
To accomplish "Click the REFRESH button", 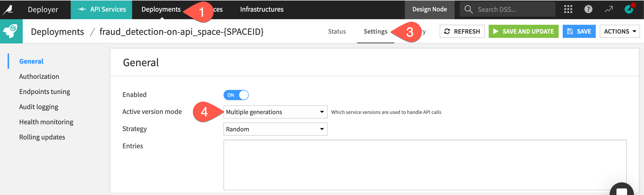I will point(462,31).
